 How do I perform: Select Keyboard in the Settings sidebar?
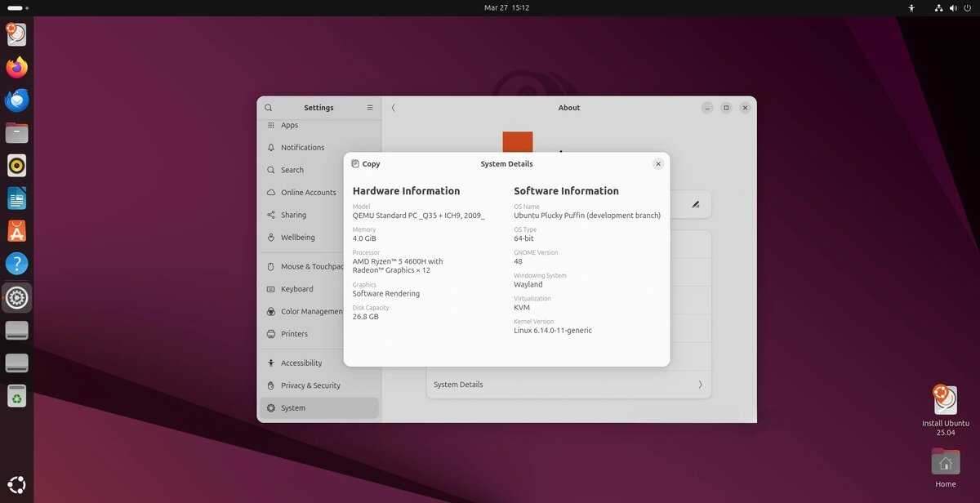pyautogui.click(x=297, y=288)
